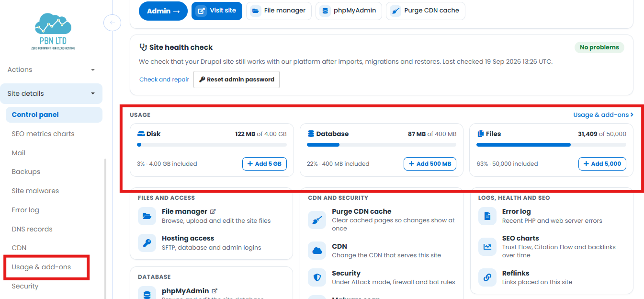
Task: Click the SEO charts graph icon
Action: (487, 247)
